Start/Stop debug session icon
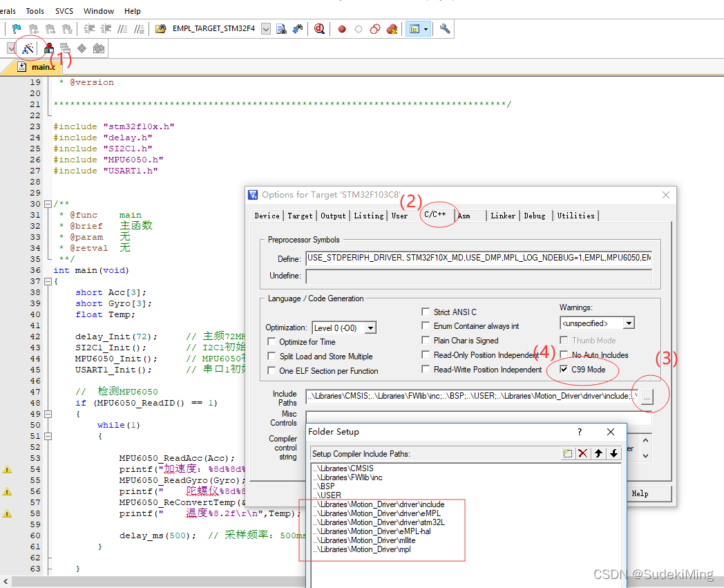 (319, 29)
